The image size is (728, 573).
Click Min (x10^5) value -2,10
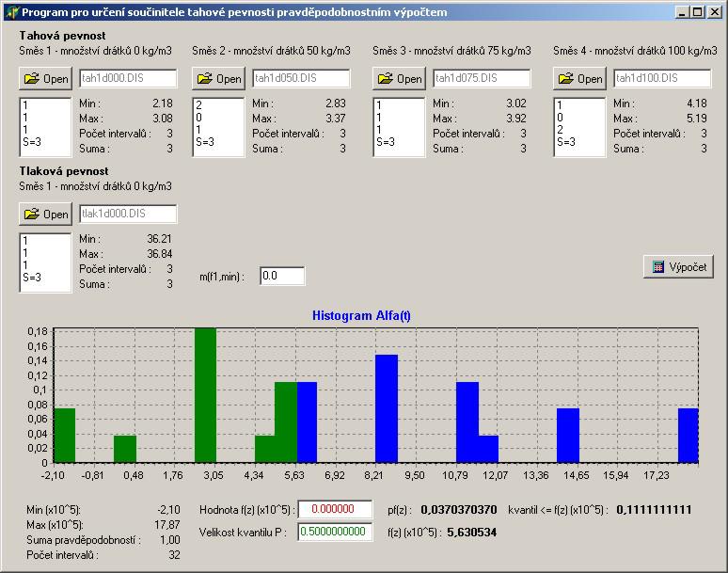168,510
